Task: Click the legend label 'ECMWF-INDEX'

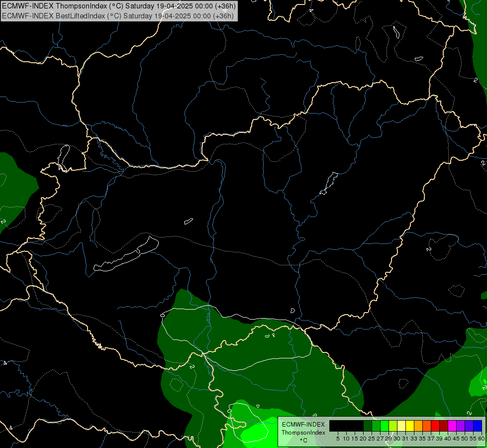Action: (x=303, y=425)
